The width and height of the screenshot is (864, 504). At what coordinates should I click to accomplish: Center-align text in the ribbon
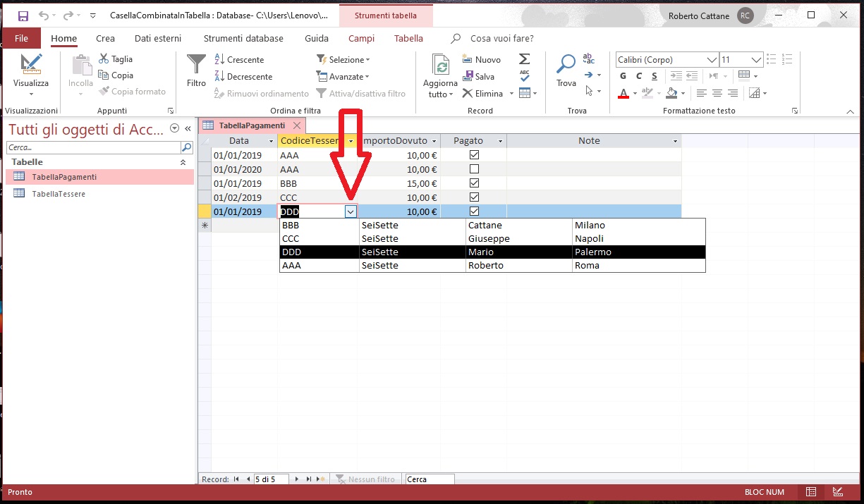(x=717, y=93)
